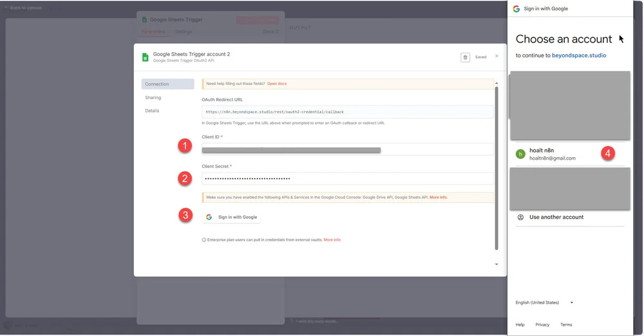
Task: Select the hoalt n8n Google account
Action: [570, 154]
